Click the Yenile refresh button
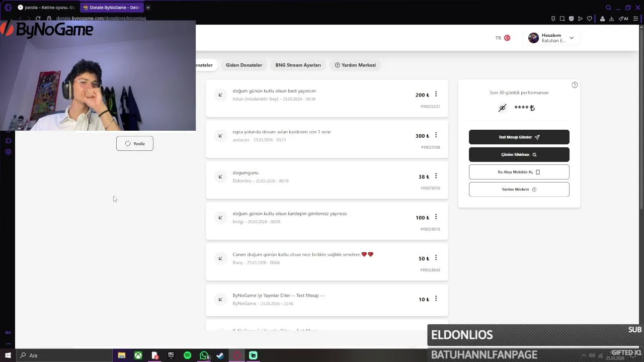This screenshot has width=644, height=362. [135, 144]
